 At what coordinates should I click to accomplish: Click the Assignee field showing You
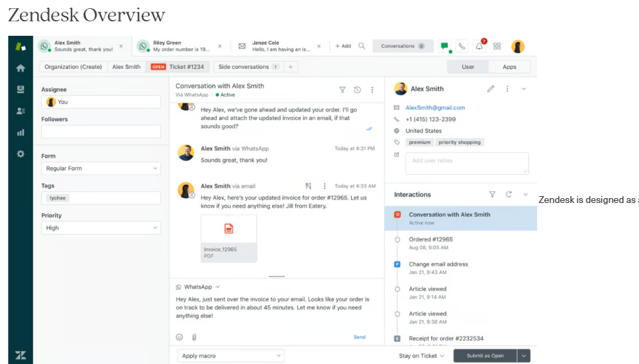coord(101,102)
